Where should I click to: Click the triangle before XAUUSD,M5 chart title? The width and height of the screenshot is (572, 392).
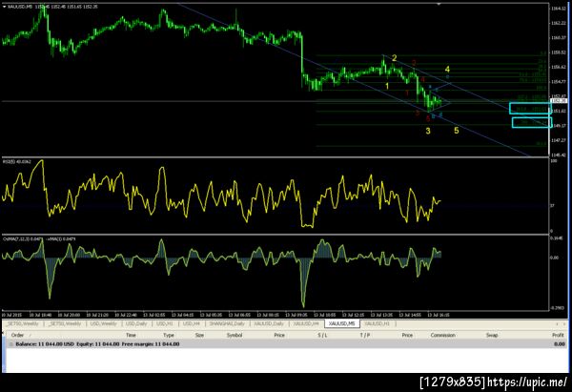pos(4,7)
